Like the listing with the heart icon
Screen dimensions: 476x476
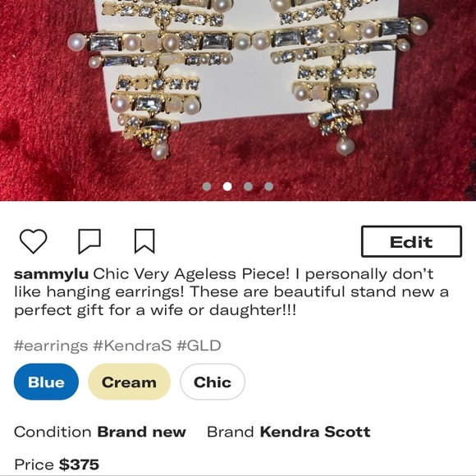tap(33, 241)
